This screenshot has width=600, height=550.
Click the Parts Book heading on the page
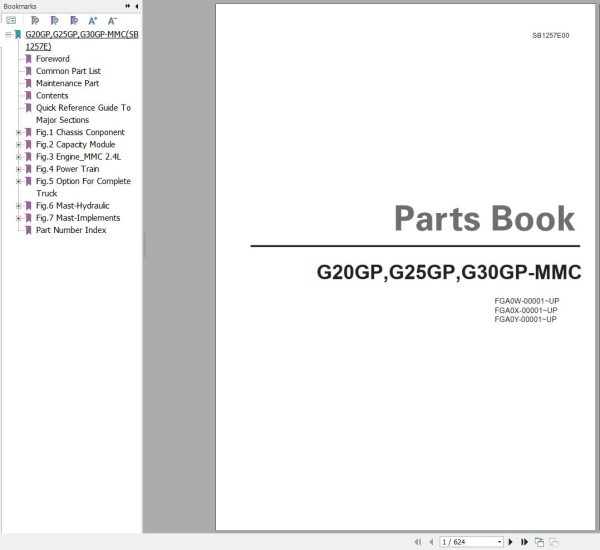click(484, 219)
